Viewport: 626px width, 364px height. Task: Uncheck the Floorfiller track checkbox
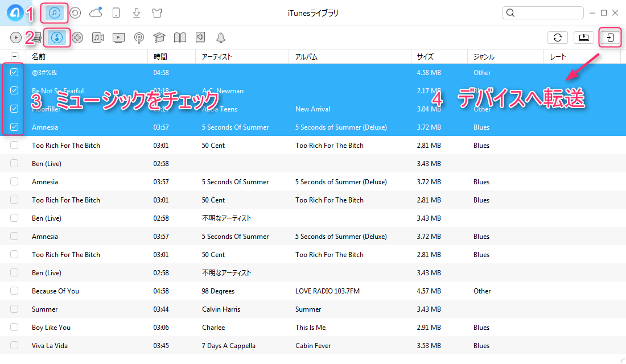[x=14, y=109]
